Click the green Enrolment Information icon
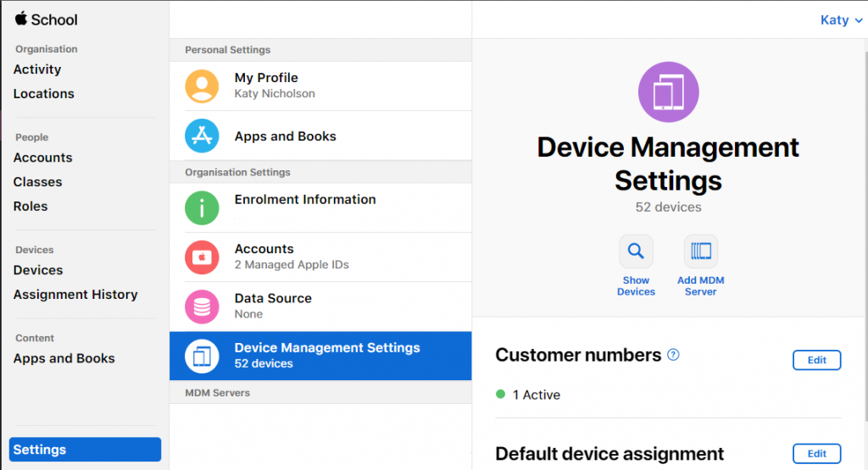The width and height of the screenshot is (868, 470). 202,207
